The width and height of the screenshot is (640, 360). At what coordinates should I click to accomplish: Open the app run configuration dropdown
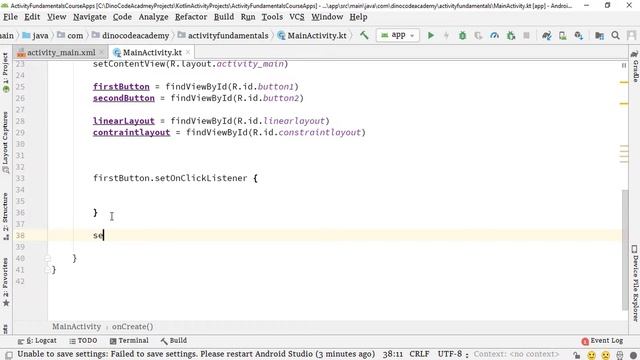pyautogui.click(x=397, y=36)
